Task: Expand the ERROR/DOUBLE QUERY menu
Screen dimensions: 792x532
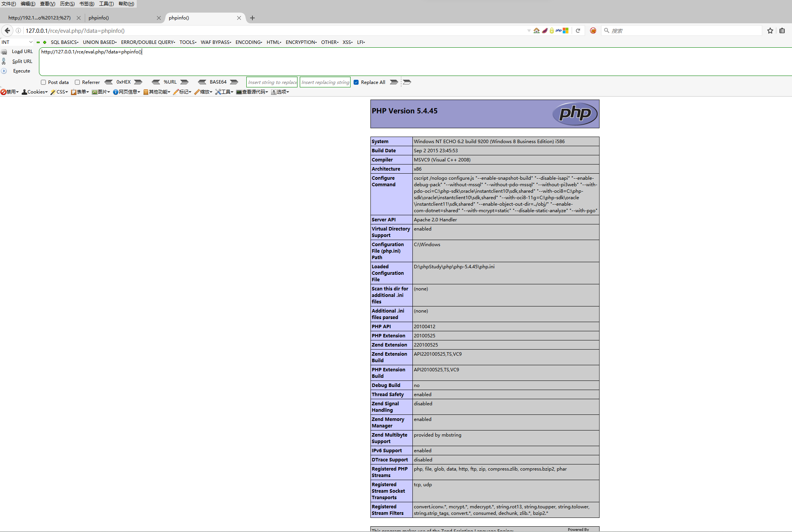Action: pos(148,42)
